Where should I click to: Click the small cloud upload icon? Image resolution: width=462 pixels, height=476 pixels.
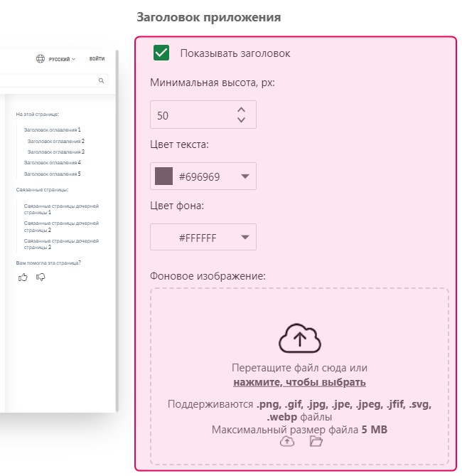pyautogui.click(x=286, y=442)
